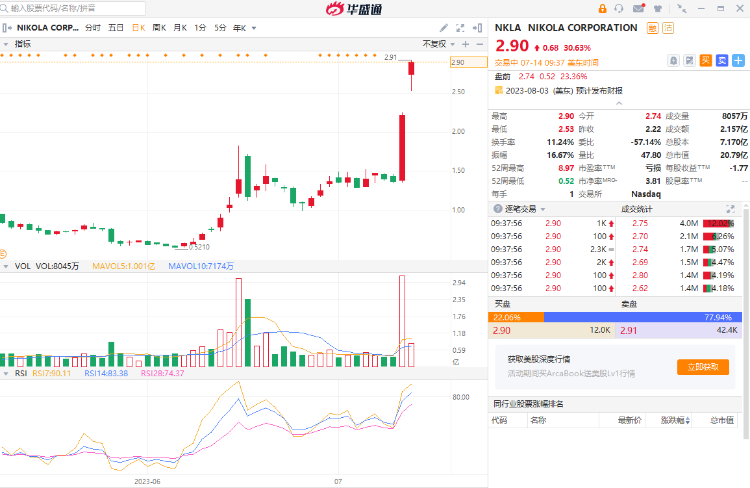Click 52周最高 value 8.97

coord(566,168)
